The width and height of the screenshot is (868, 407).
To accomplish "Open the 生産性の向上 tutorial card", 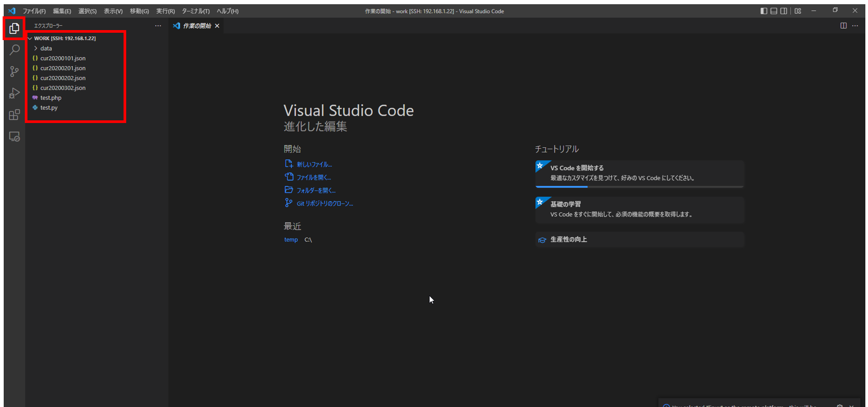I will pyautogui.click(x=639, y=240).
